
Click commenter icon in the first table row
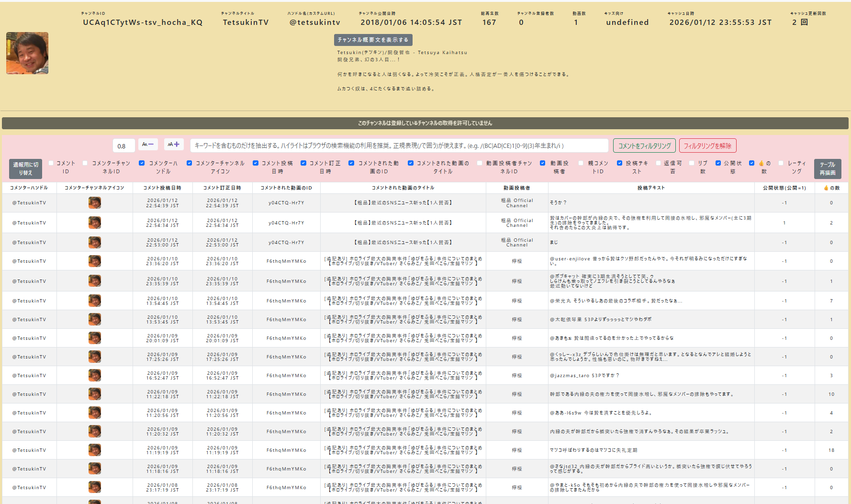point(95,203)
